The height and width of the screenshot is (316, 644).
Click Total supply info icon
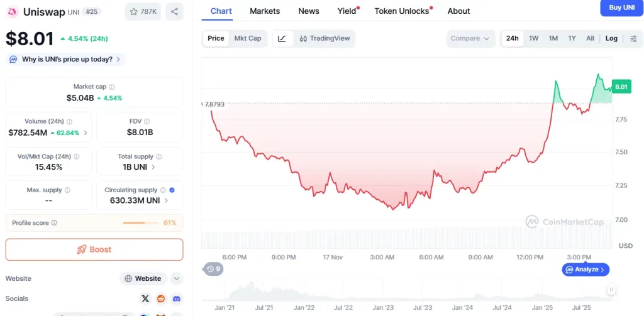point(159,157)
